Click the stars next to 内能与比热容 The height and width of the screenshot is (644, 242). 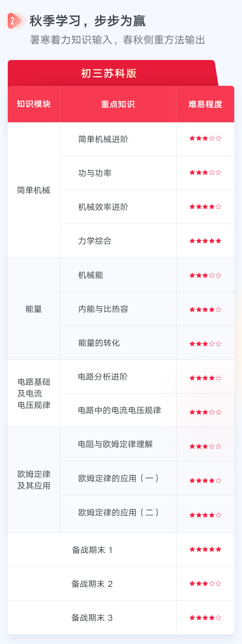pos(205,309)
